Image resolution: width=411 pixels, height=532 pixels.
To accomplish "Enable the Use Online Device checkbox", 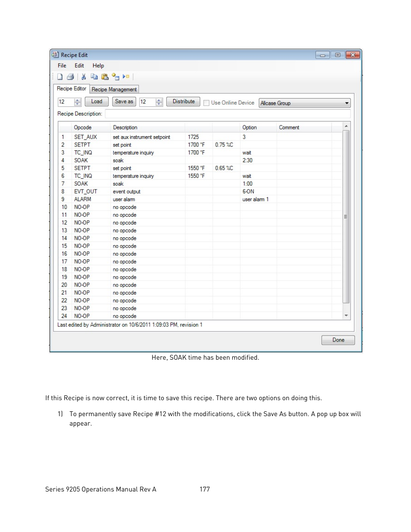I will coord(206,103).
